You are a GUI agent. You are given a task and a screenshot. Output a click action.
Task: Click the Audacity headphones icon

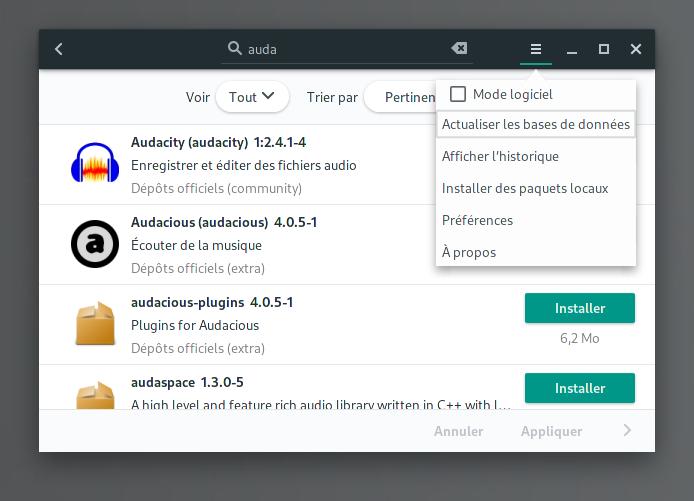pos(95,162)
